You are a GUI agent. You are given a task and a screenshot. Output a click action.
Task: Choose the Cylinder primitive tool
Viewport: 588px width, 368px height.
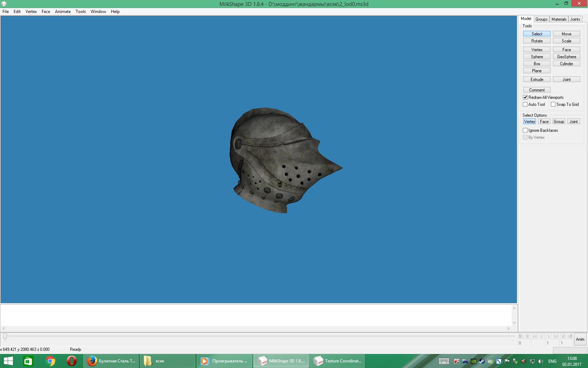tap(567, 64)
